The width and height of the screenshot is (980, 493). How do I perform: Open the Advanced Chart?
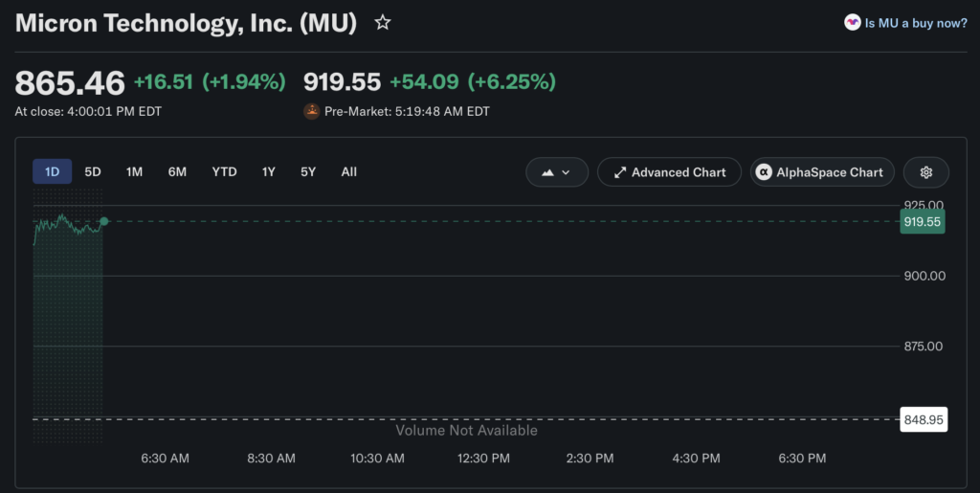[669, 172]
